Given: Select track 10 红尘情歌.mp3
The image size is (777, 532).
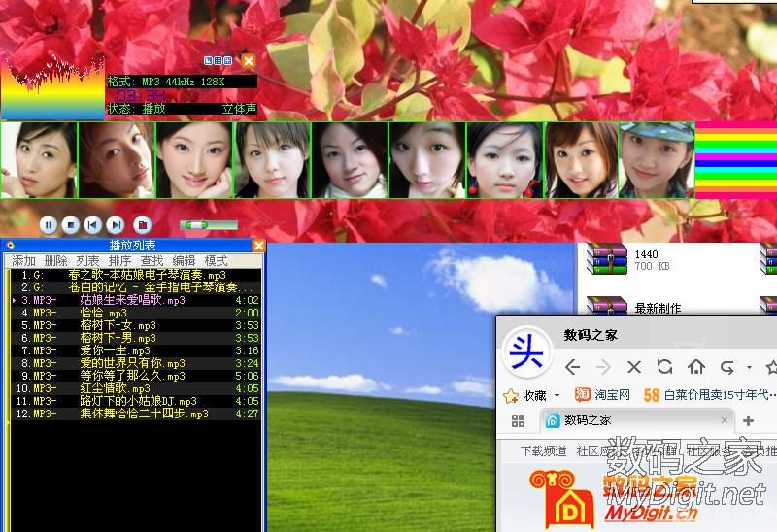Looking at the screenshot, I should click(136, 388).
